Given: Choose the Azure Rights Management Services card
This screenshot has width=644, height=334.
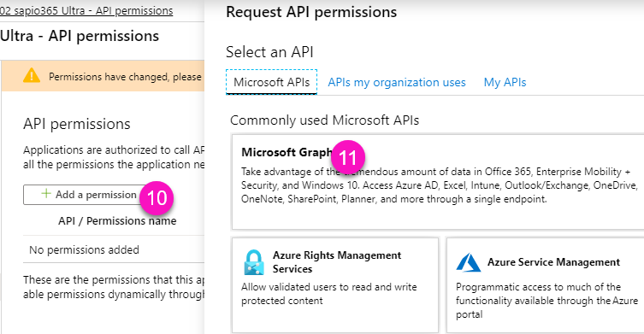Looking at the screenshot, I should [335, 285].
